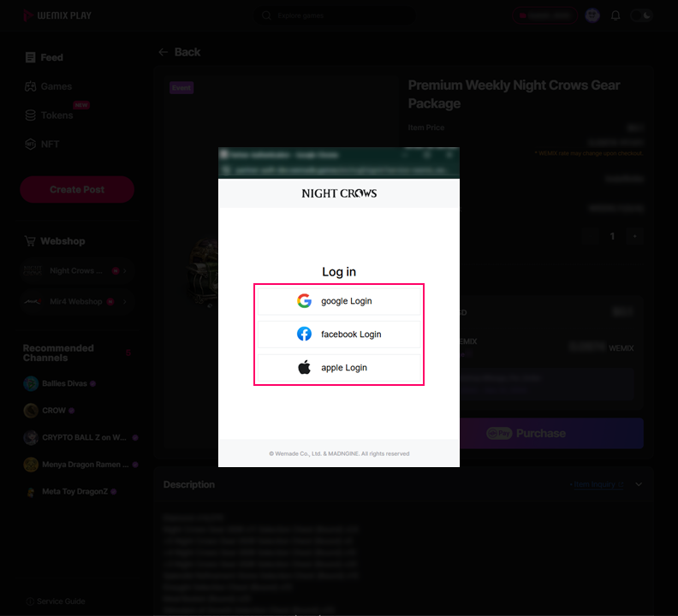Click the Feed icon
Screen dimensions: 678x616
(x=30, y=57)
